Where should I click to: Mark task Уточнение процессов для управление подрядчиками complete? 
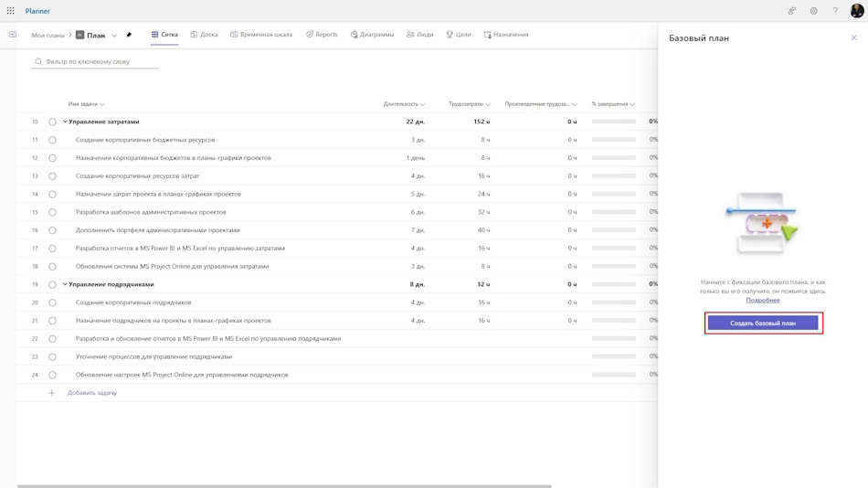pyautogui.click(x=52, y=356)
